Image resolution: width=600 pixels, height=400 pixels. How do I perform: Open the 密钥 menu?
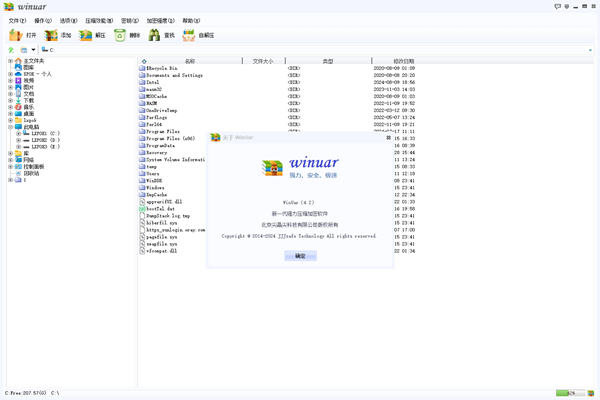pos(130,21)
